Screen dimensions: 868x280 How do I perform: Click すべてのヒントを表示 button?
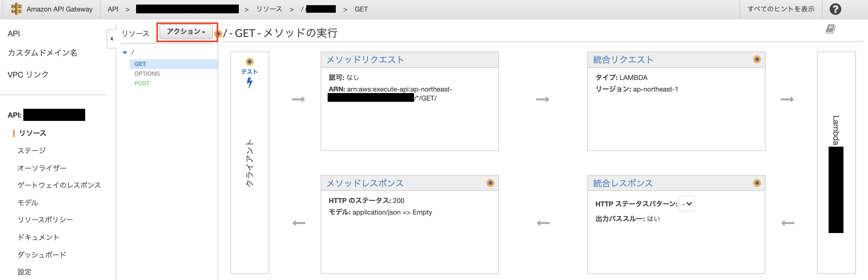click(781, 9)
